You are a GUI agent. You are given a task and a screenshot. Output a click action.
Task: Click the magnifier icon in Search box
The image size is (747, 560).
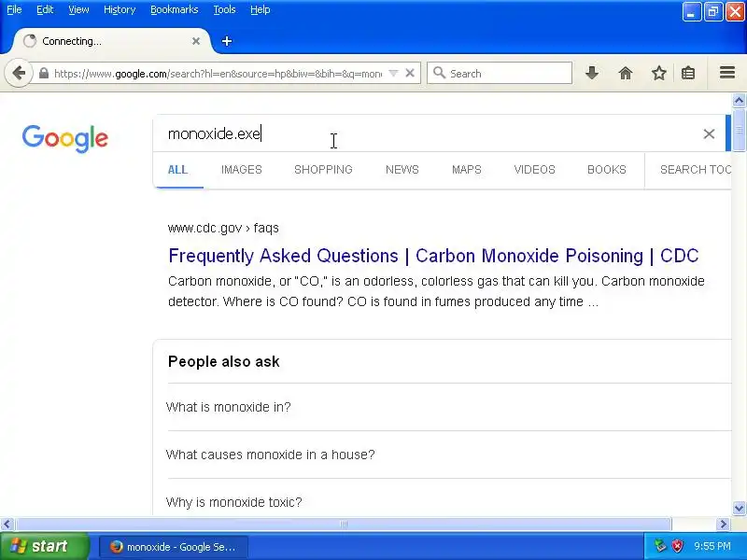pos(439,74)
